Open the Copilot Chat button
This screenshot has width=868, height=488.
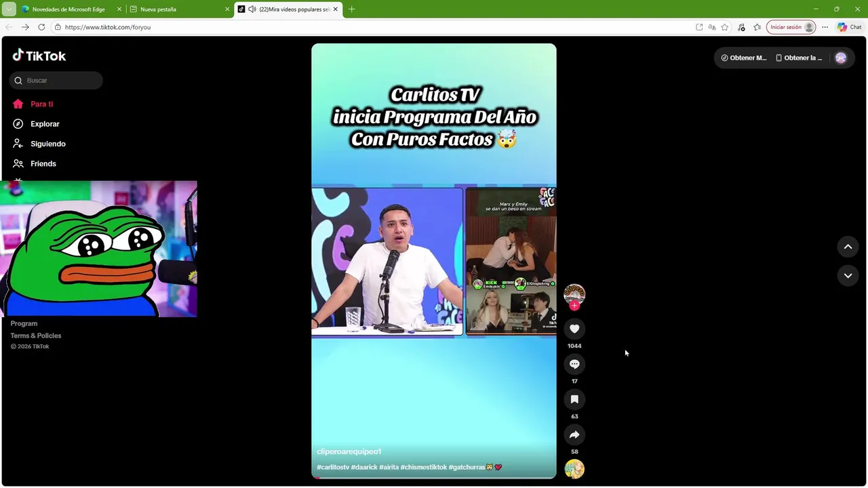pos(850,27)
